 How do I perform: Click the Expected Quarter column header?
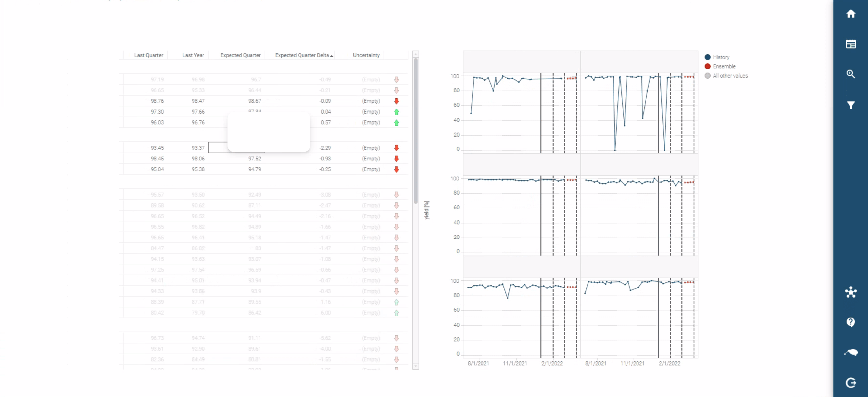pos(240,55)
